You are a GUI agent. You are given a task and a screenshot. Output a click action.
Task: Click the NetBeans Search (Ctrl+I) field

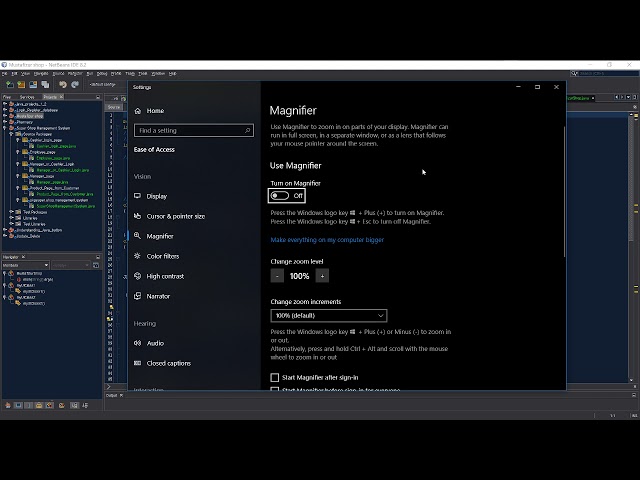[x=608, y=73]
